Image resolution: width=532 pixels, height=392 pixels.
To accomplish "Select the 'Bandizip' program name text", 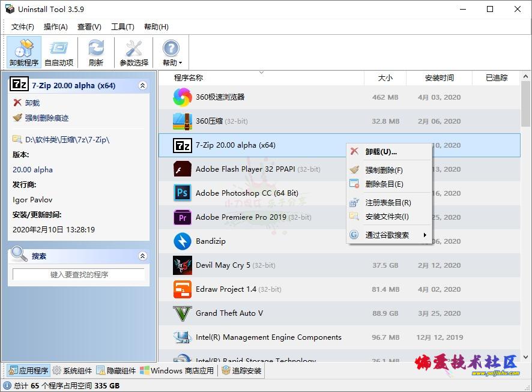I will click(211, 241).
